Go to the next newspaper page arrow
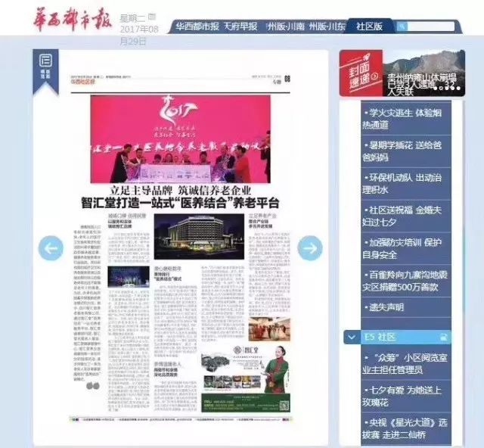484x448 pixels. [x=310, y=247]
